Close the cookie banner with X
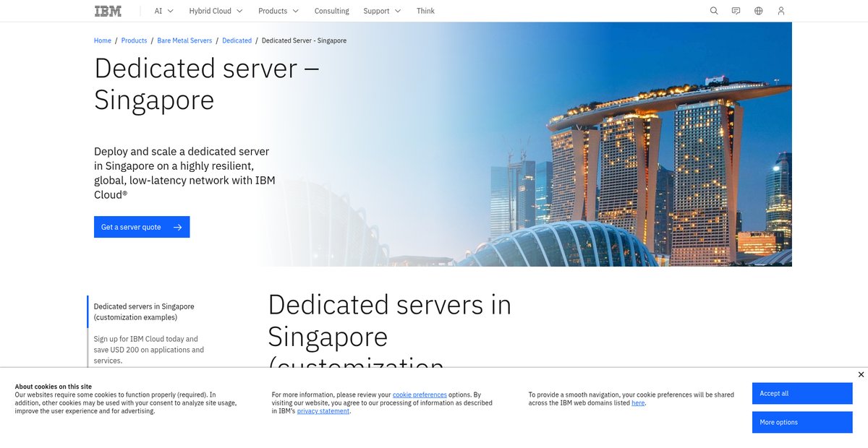The width and height of the screenshot is (868, 448). point(861,374)
